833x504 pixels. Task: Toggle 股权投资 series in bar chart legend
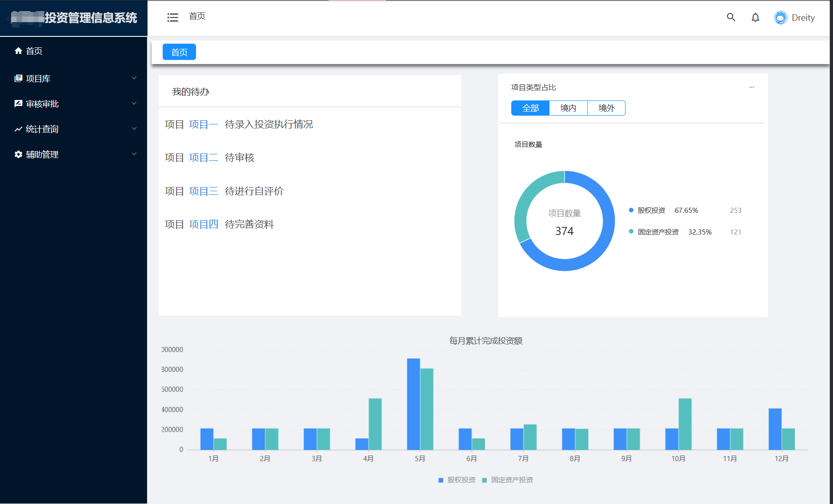(x=457, y=480)
